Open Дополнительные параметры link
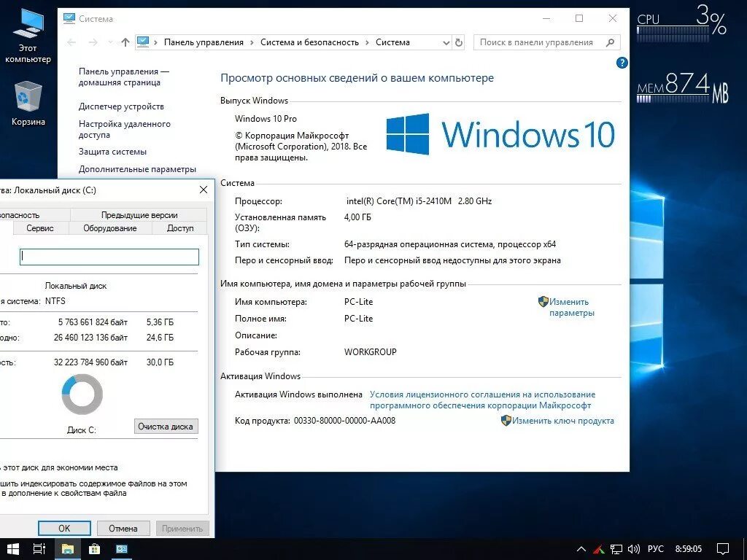 [137, 169]
